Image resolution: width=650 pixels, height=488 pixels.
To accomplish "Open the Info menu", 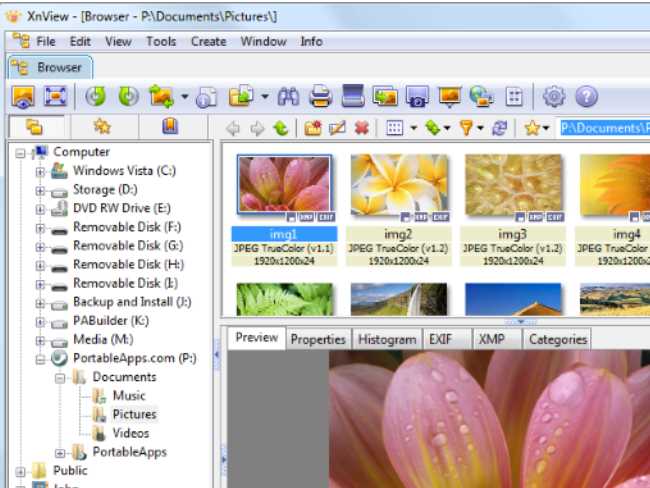I will [x=311, y=41].
